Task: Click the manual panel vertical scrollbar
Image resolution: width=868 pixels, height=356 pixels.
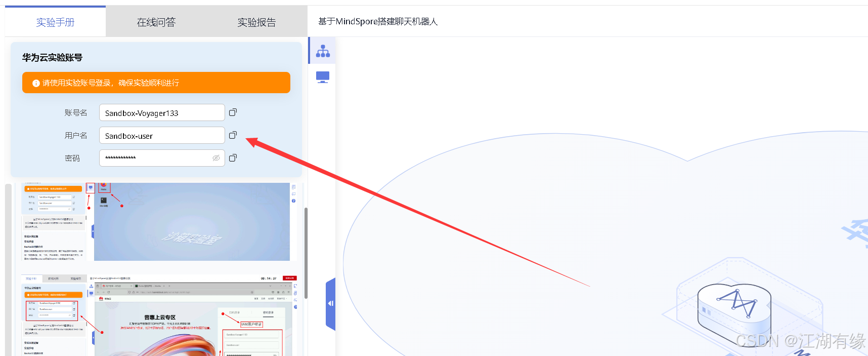Action: tap(306, 253)
